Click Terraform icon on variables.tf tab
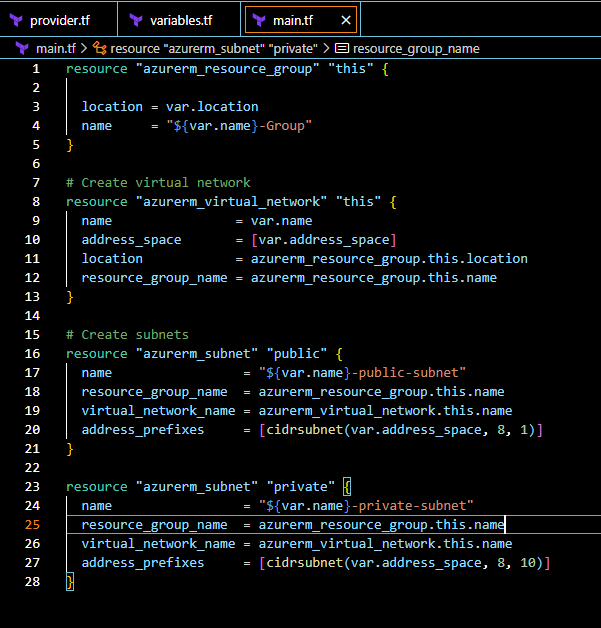Viewport: 601px width, 628px height. (136, 20)
